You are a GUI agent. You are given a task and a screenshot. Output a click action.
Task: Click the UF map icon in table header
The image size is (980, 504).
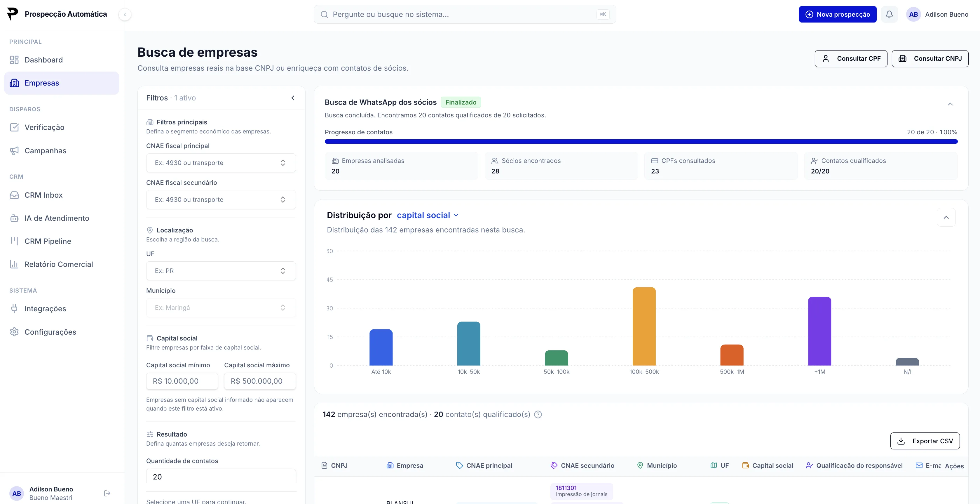(714, 465)
